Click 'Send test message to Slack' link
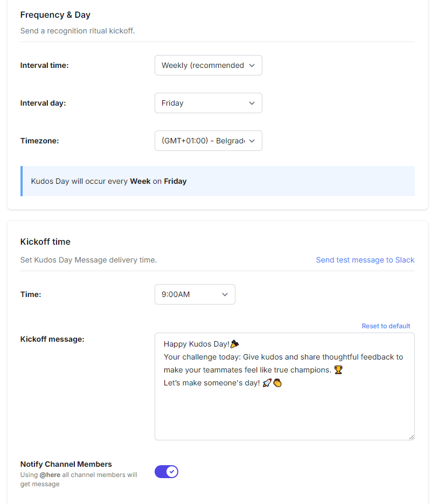Viewport: 438px width, 504px height. (x=365, y=260)
